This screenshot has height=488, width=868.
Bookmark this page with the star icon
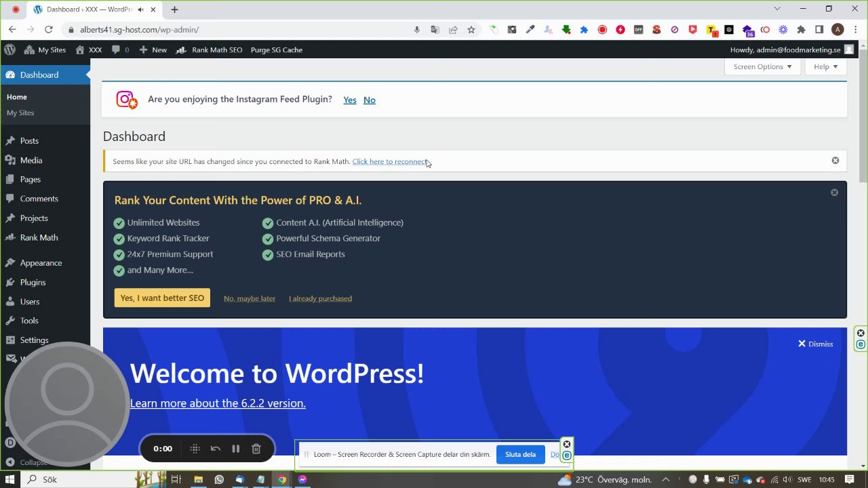471,30
